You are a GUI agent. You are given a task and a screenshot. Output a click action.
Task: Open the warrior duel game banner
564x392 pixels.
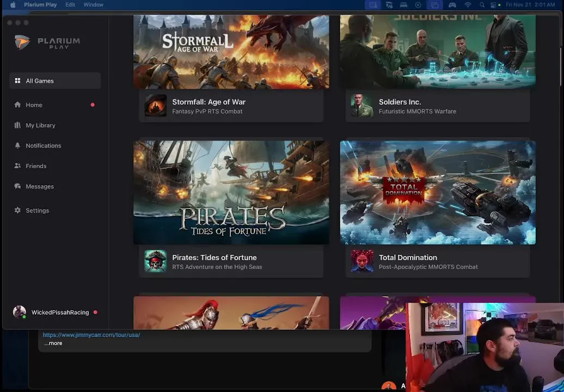(231, 313)
